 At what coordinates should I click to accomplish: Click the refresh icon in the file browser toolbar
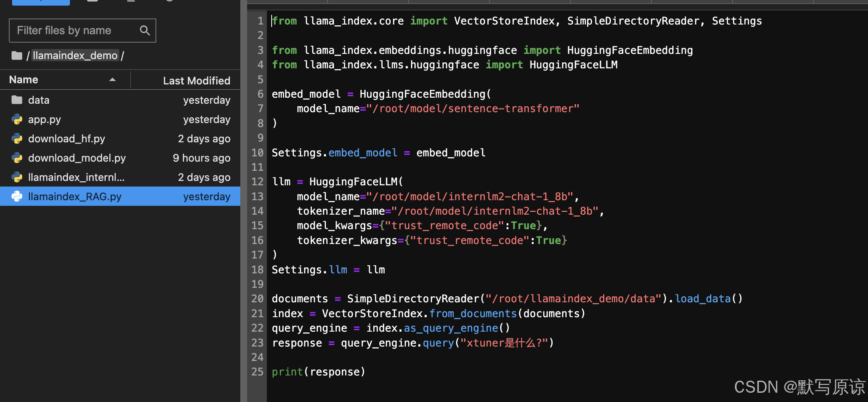169,1
